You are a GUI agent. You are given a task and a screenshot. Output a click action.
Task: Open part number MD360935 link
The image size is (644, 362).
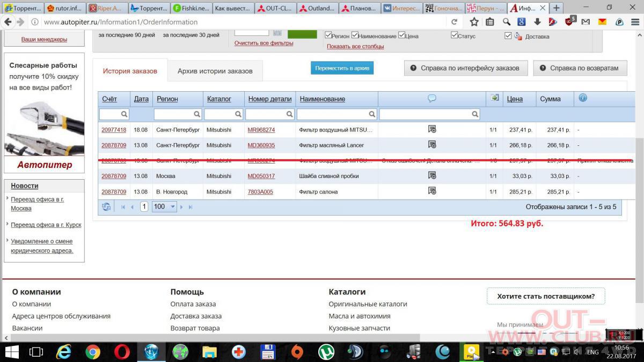tap(261, 145)
